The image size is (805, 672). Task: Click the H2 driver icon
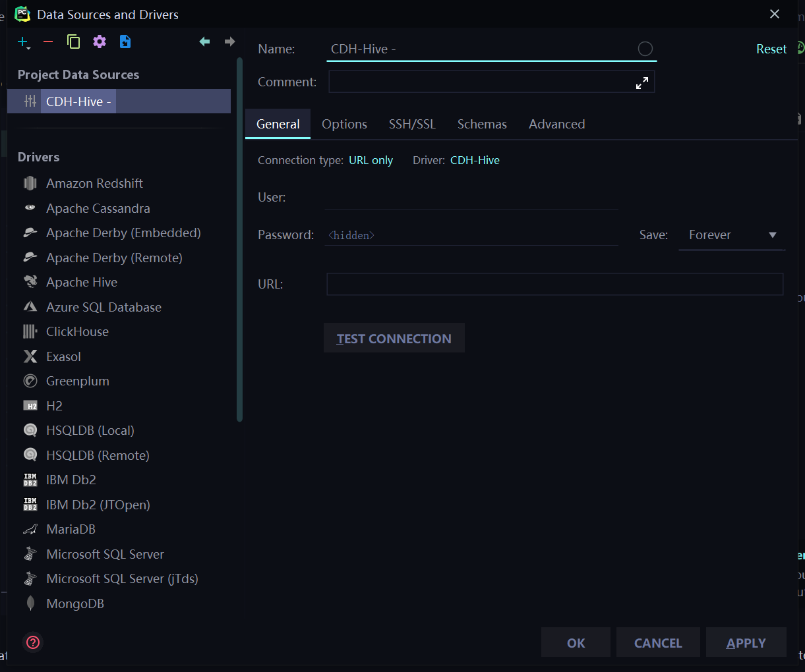(30, 406)
